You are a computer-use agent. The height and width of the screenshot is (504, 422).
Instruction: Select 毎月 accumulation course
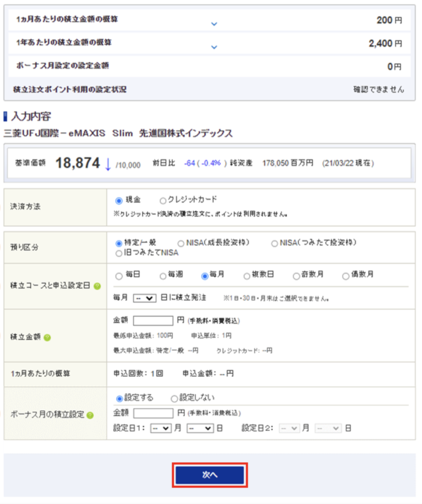tap(205, 276)
